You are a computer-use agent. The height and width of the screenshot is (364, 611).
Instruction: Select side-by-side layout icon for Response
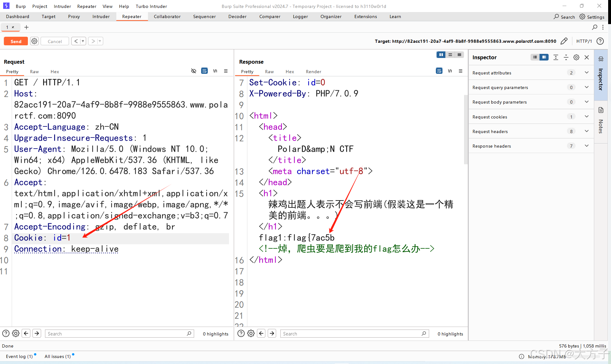coord(441,55)
